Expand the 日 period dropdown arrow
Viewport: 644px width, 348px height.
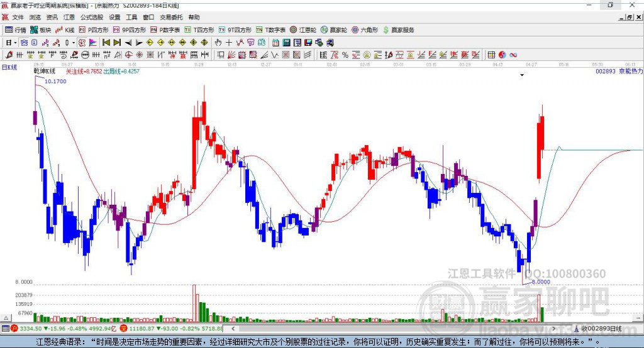(15, 43)
